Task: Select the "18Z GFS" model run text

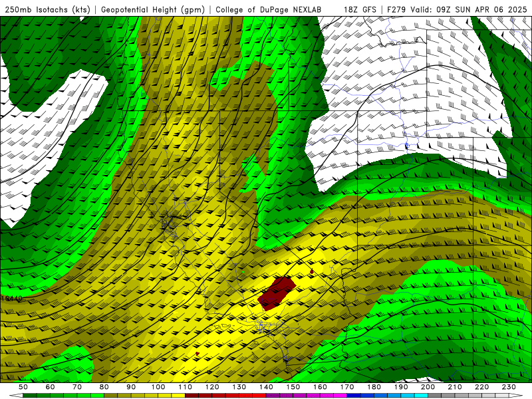Action: 360,10
